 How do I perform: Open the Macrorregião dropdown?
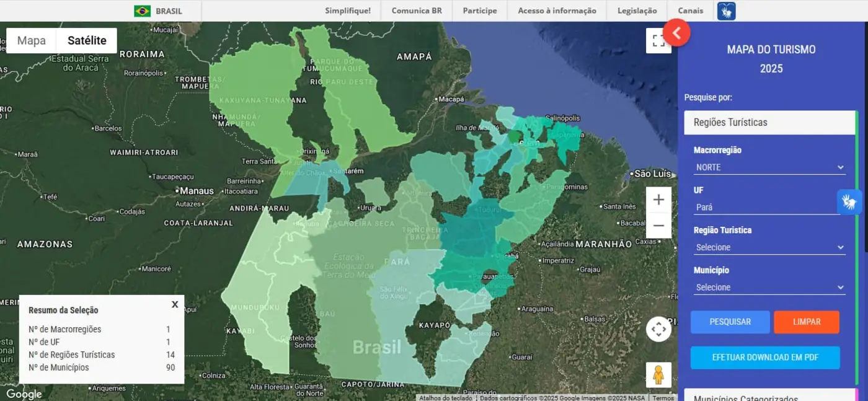(x=769, y=167)
